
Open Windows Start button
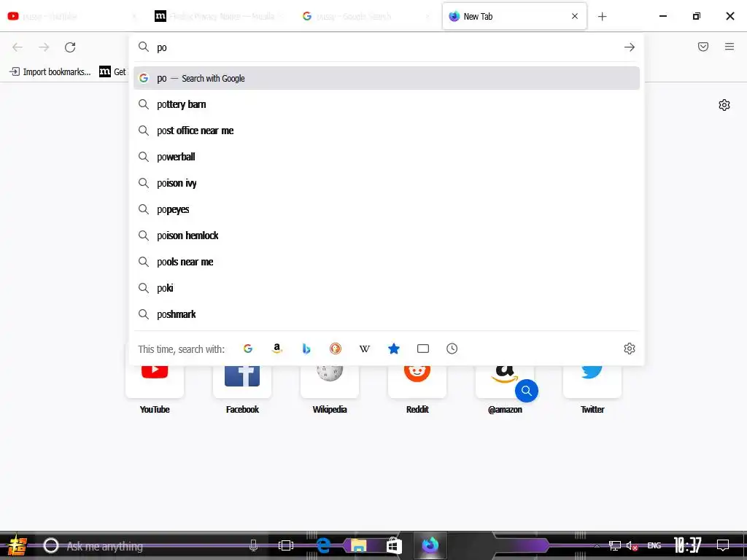[17, 545]
